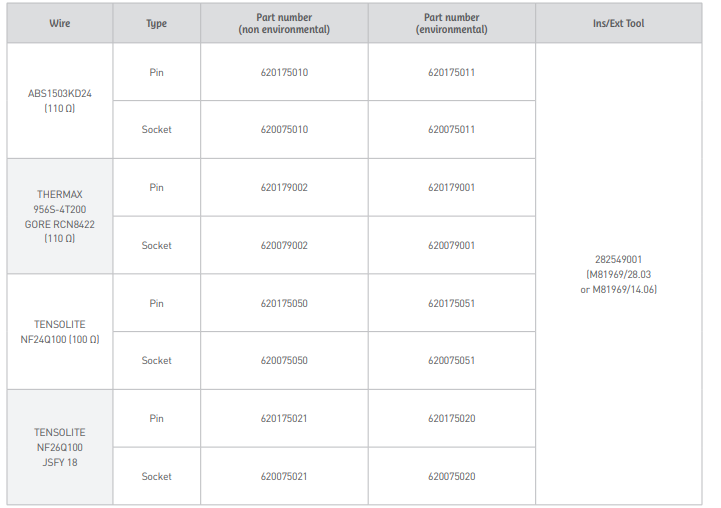Click the tool number 282549001

(621, 260)
